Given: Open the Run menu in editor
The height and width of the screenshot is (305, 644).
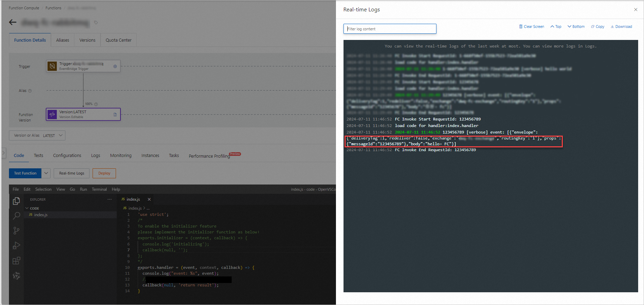Looking at the screenshot, I should (x=83, y=189).
